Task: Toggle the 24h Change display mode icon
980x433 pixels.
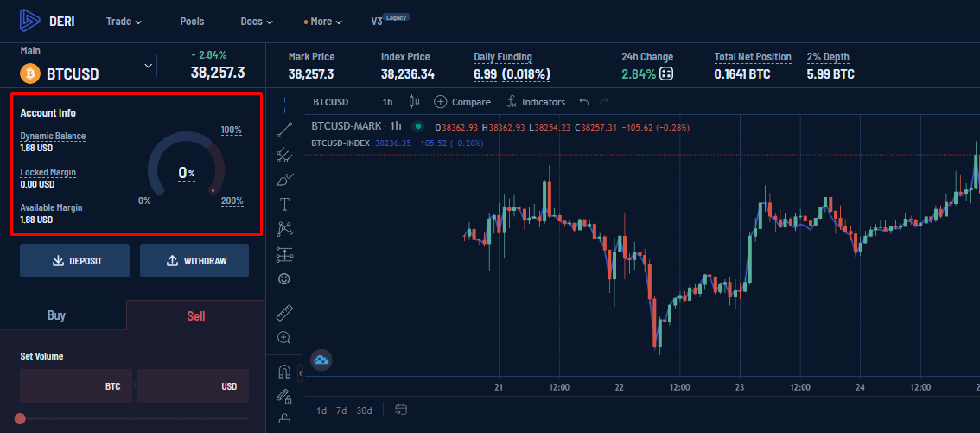Action: pyautogui.click(x=666, y=74)
